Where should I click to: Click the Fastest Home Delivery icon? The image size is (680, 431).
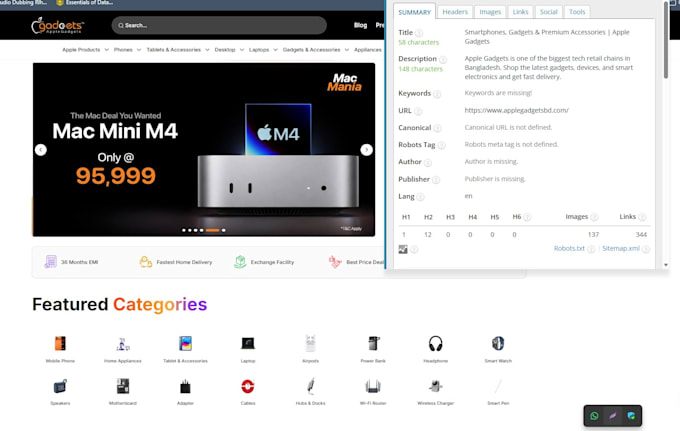coord(146,262)
